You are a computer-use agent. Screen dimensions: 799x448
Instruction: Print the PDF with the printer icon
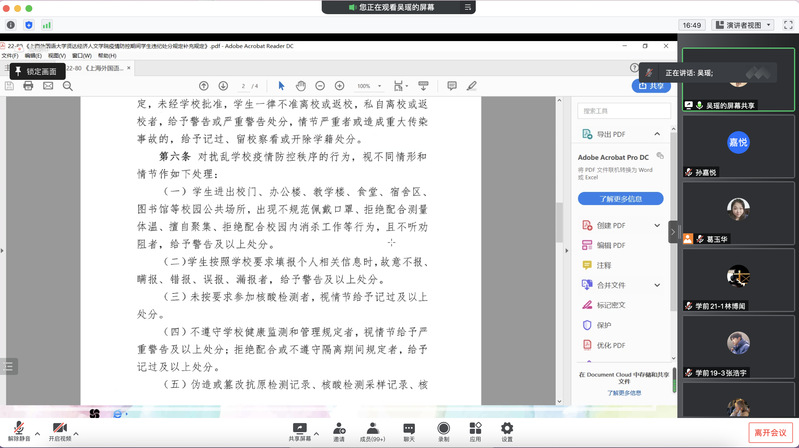coord(28,86)
